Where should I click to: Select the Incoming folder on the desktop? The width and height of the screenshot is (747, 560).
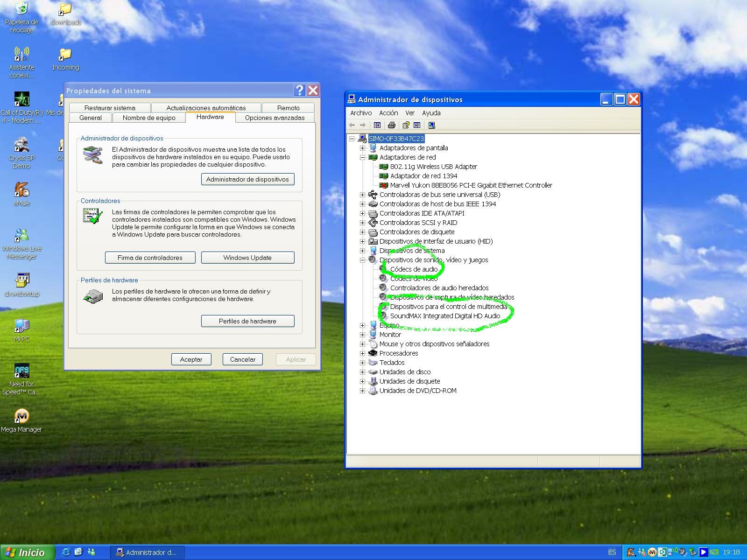click(x=65, y=59)
